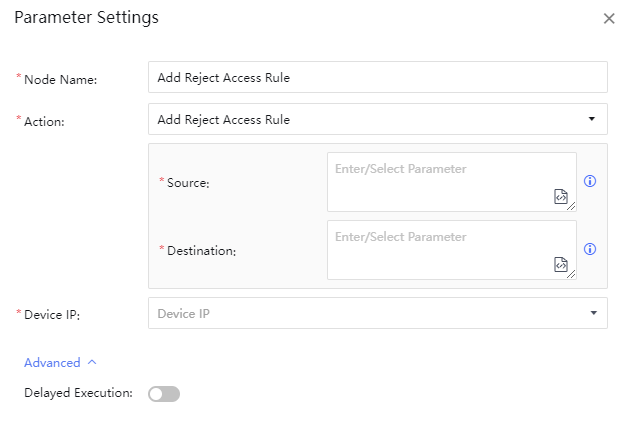Open parameter selector icon in Destination field
This screenshot has height=431, width=623.
pos(561,265)
